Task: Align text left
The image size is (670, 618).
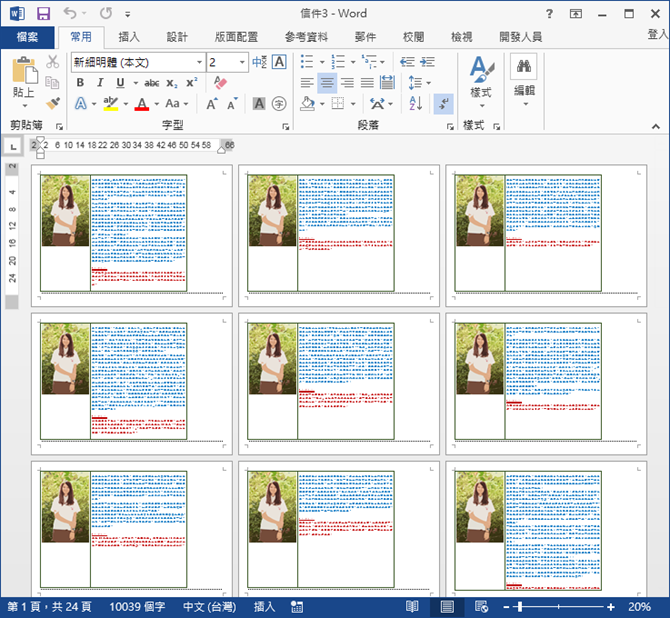Action: (307, 82)
